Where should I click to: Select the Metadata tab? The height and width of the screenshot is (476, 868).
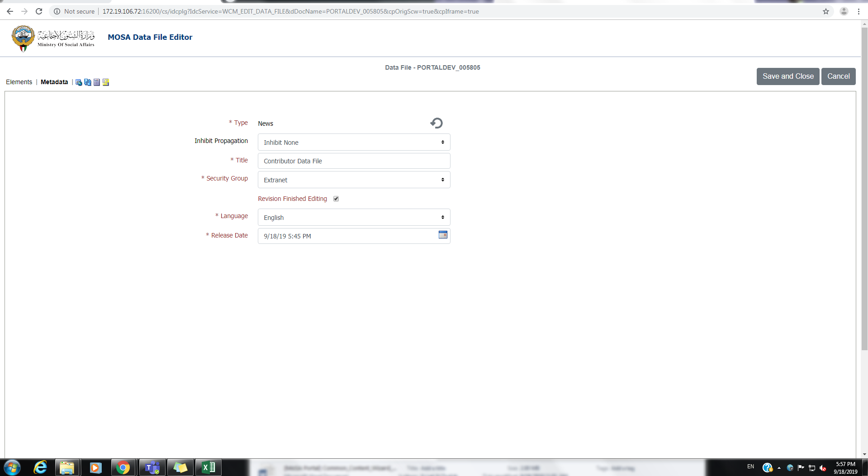pos(54,82)
